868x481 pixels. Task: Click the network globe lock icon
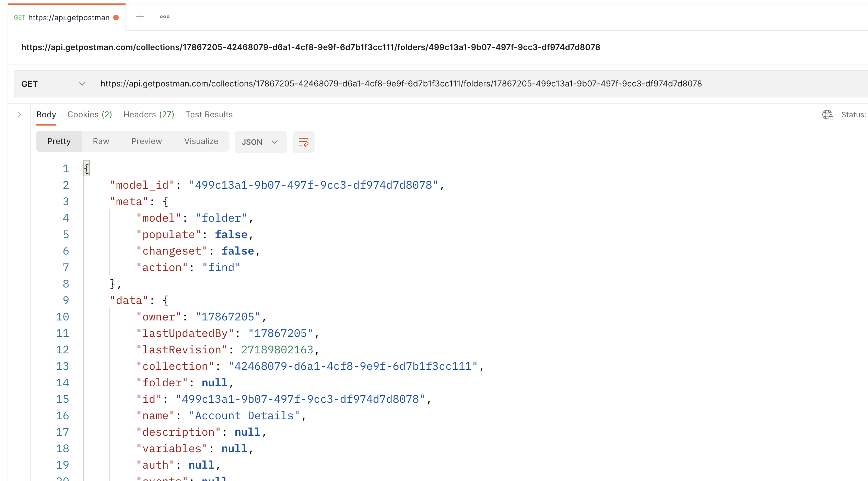(828, 115)
